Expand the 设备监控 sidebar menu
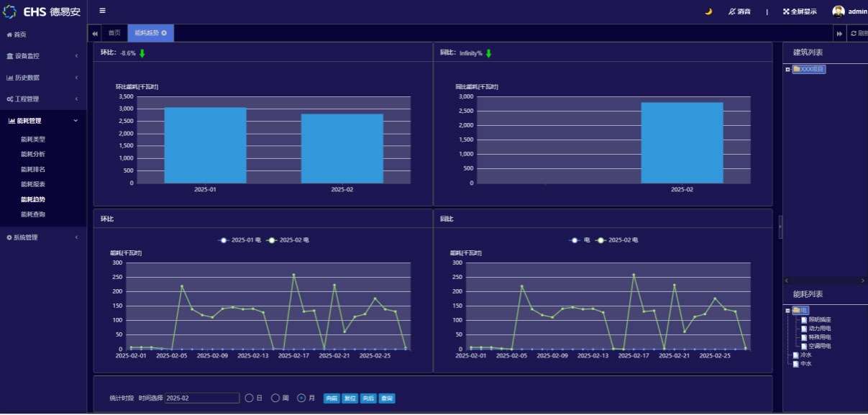Screen dimensions: 868x415 (x=43, y=56)
